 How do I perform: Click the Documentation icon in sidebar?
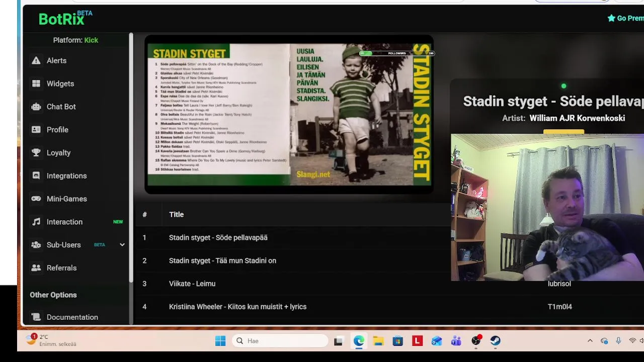coord(36,317)
